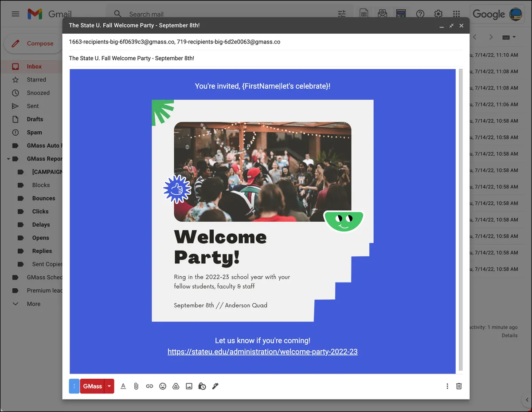532x412 pixels.
Task: Go to older messages arrow
Action: (491, 37)
